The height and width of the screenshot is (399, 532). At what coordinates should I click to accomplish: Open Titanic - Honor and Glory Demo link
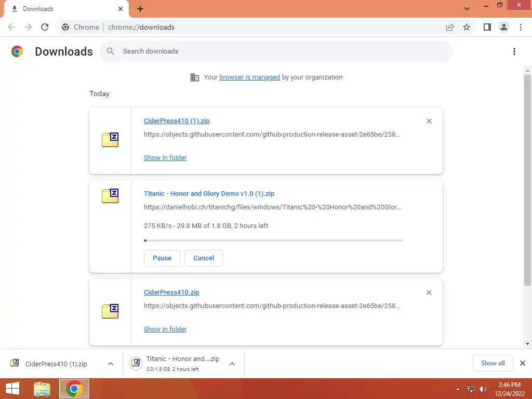click(209, 194)
